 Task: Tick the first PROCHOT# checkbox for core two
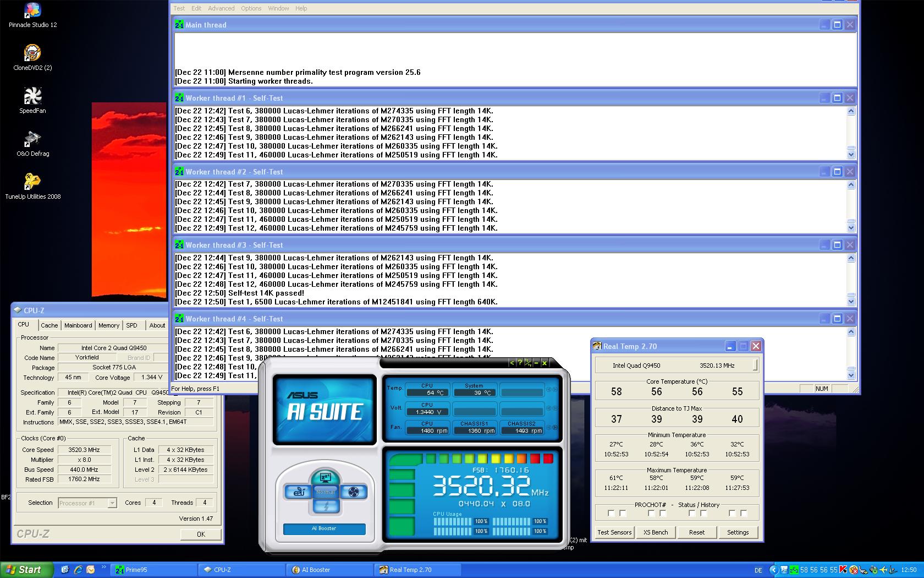(x=651, y=513)
